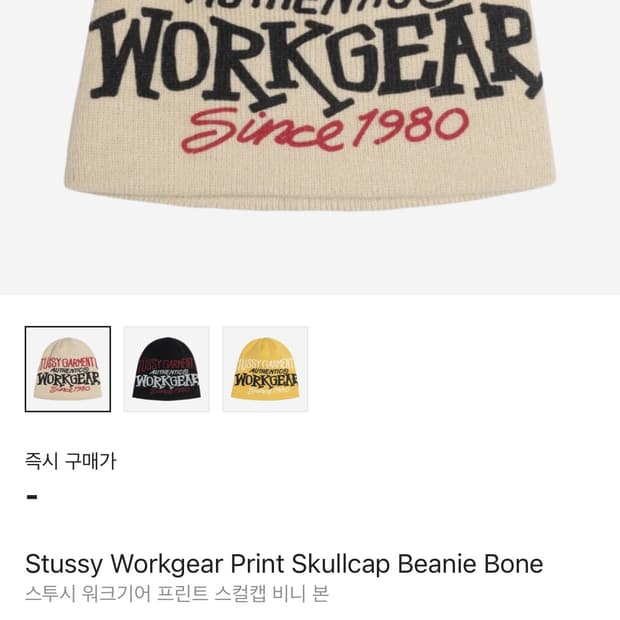Image resolution: width=620 pixels, height=620 pixels.
Task: Click the 즉시 구매가 price label
Action: [x=70, y=461]
